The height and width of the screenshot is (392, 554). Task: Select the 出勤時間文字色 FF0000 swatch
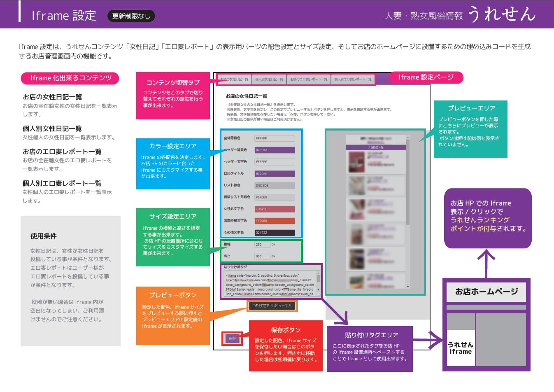click(x=274, y=221)
